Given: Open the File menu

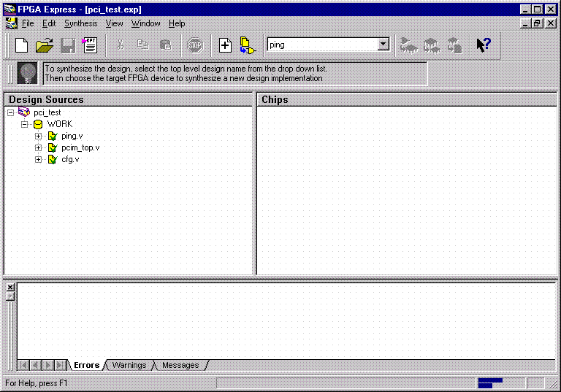Looking at the screenshot, I should (x=28, y=23).
